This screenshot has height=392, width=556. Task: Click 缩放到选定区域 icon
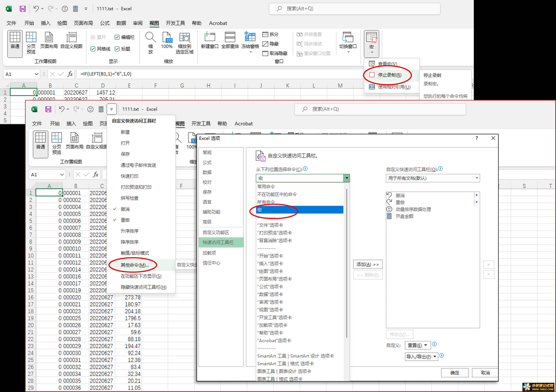coord(185,37)
